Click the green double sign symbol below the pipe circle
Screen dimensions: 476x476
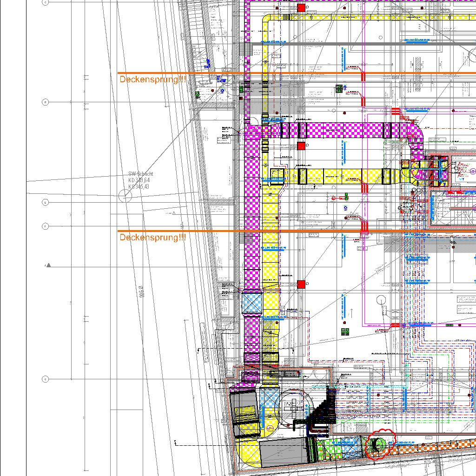[x=345, y=331]
